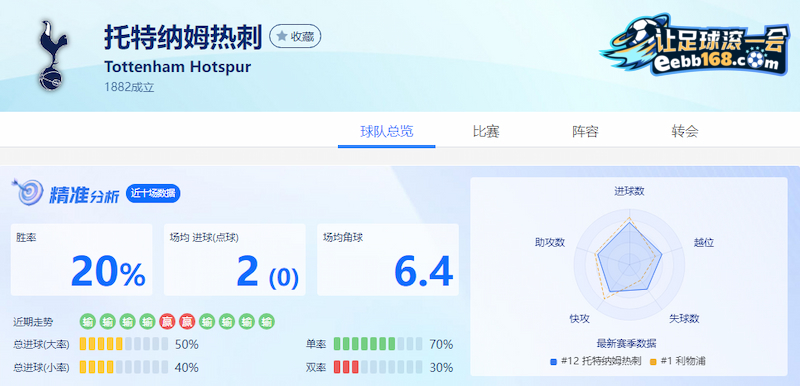Image resolution: width=800 pixels, height=386 pixels.
Task: Click the 总进球(小率) yellow progress bar
Action: click(x=124, y=367)
